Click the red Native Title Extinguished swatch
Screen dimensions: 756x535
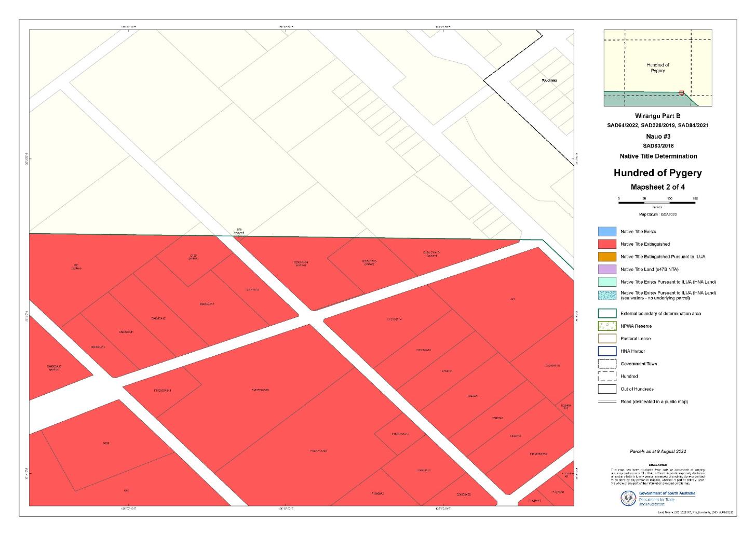pos(606,244)
